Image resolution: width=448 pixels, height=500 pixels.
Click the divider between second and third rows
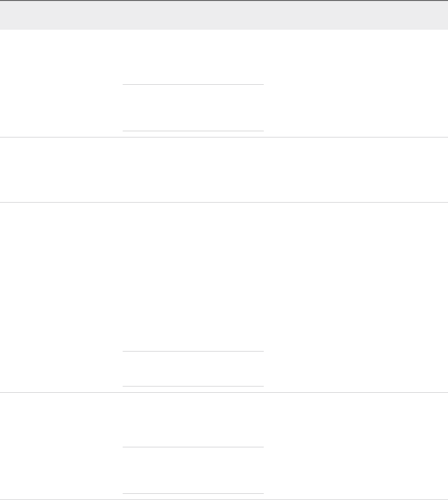click(x=224, y=202)
